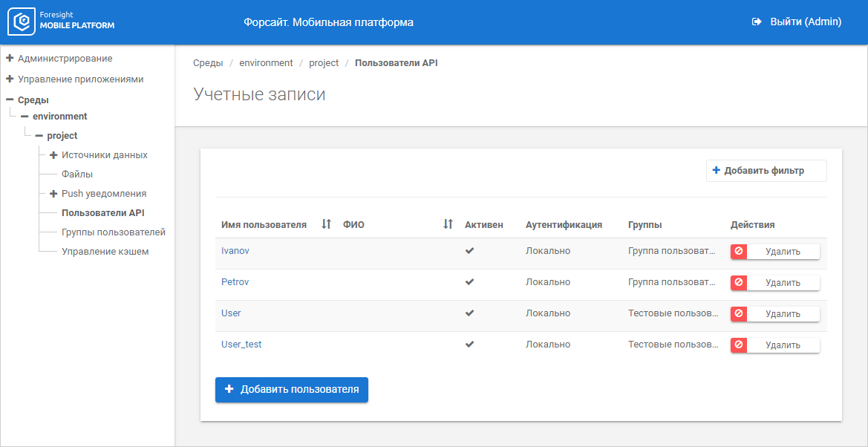Open the Ivanov user account link

click(235, 251)
